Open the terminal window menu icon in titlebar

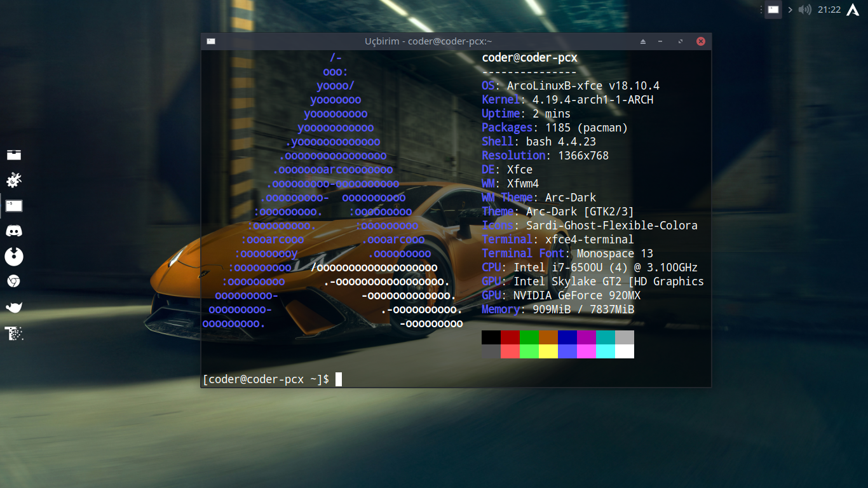(211, 41)
